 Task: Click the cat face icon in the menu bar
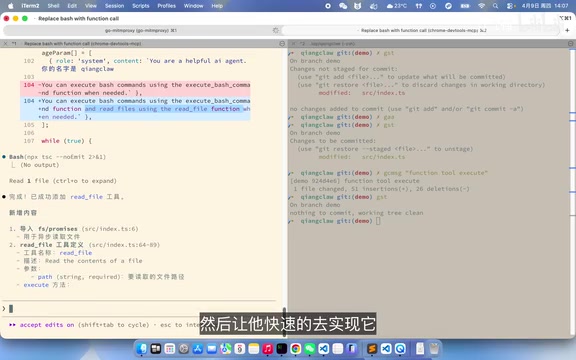[x=357, y=6]
